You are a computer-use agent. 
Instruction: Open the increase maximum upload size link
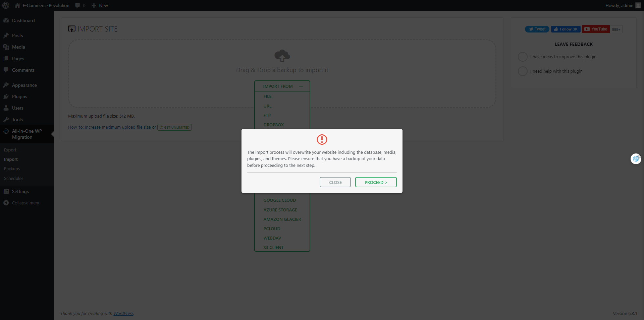coord(109,127)
